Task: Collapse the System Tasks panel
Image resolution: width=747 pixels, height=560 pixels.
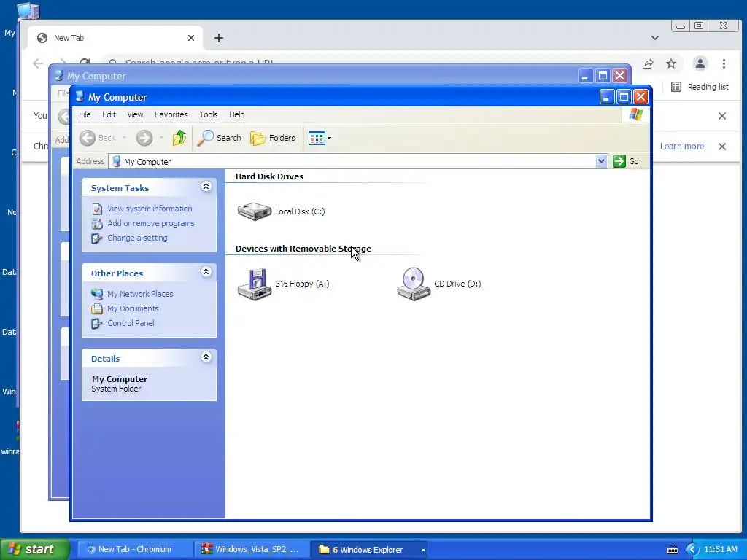Action: (x=206, y=186)
